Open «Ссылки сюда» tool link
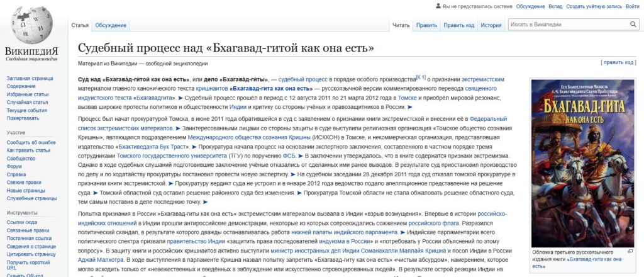This screenshot has width=644, height=277. (x=22, y=223)
